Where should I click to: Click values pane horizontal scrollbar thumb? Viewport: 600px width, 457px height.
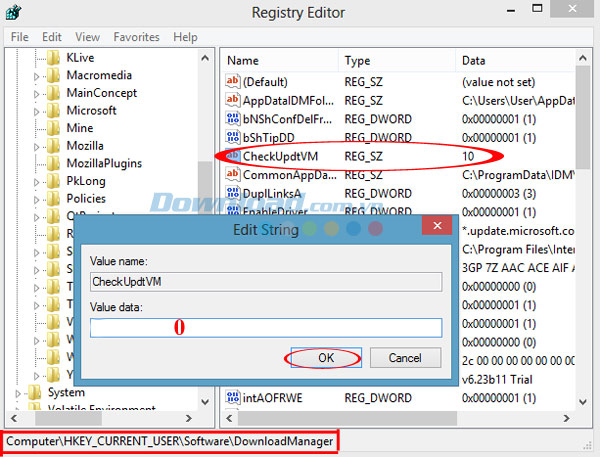pyautogui.click(x=347, y=418)
